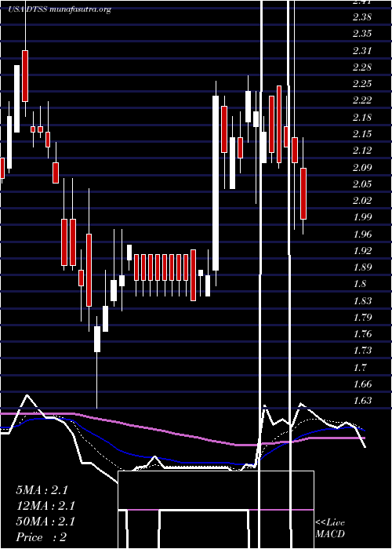Select the 2.05 price axis label
The height and width of the screenshot is (549, 392).
pyautogui.click(x=362, y=184)
